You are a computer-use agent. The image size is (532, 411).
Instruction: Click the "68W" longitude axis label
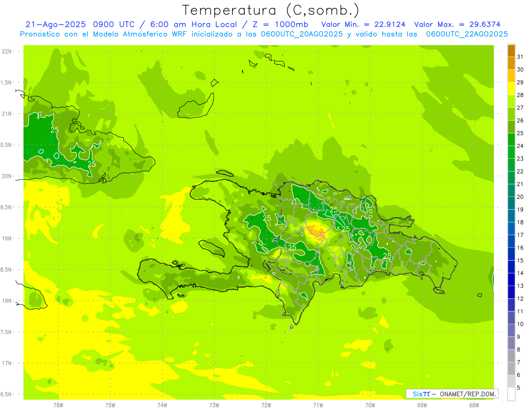(x=474, y=405)
